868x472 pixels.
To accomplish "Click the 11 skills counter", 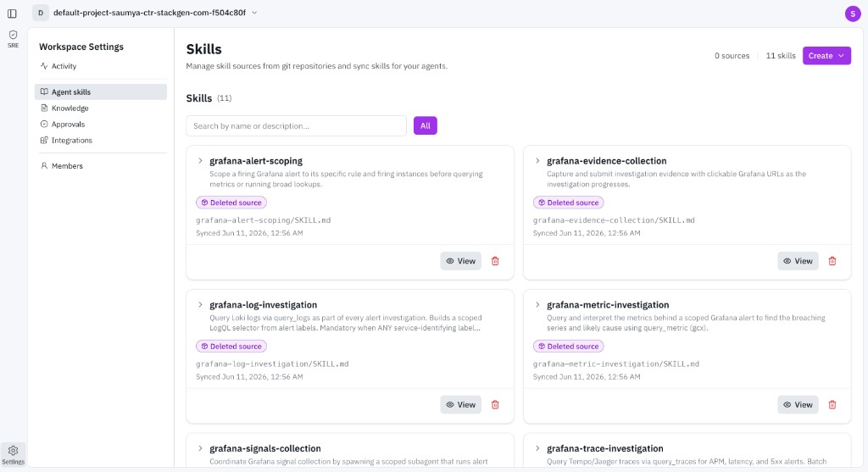I will [781, 56].
